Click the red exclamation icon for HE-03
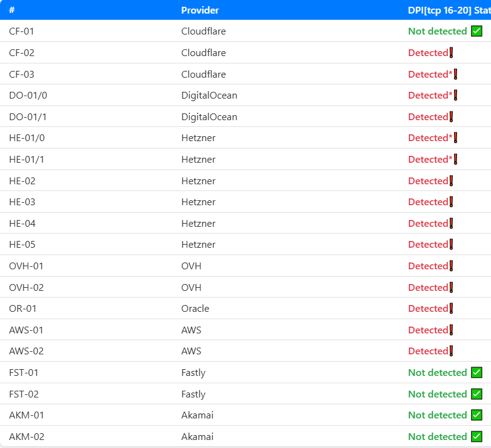The image size is (491, 448). (451, 202)
